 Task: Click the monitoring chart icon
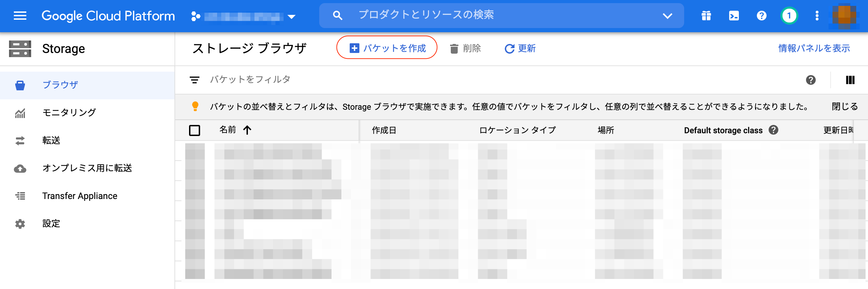[20, 113]
